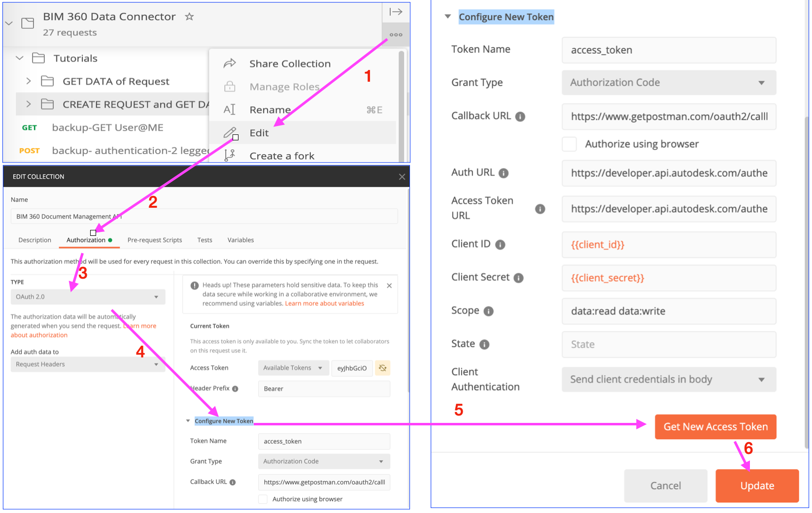The image size is (812, 513).
Task: Click the empty State input field
Action: (x=669, y=345)
